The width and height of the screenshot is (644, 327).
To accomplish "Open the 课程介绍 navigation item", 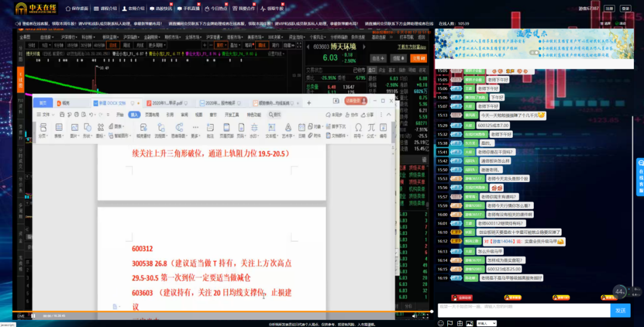I will tap(106, 9).
